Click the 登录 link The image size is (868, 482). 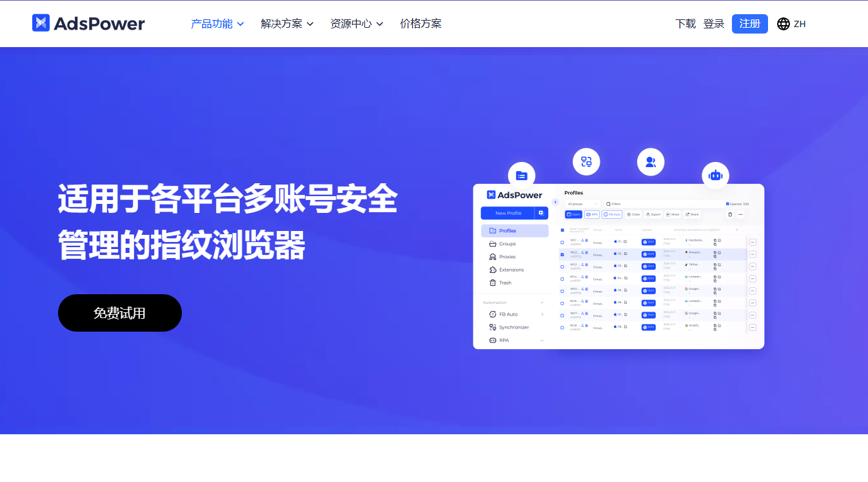click(x=714, y=24)
